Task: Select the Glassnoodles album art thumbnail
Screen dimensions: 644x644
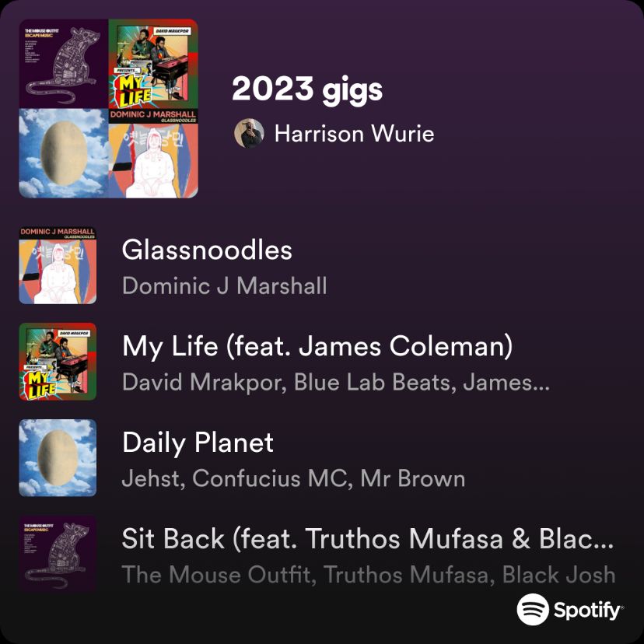Action: (58, 266)
